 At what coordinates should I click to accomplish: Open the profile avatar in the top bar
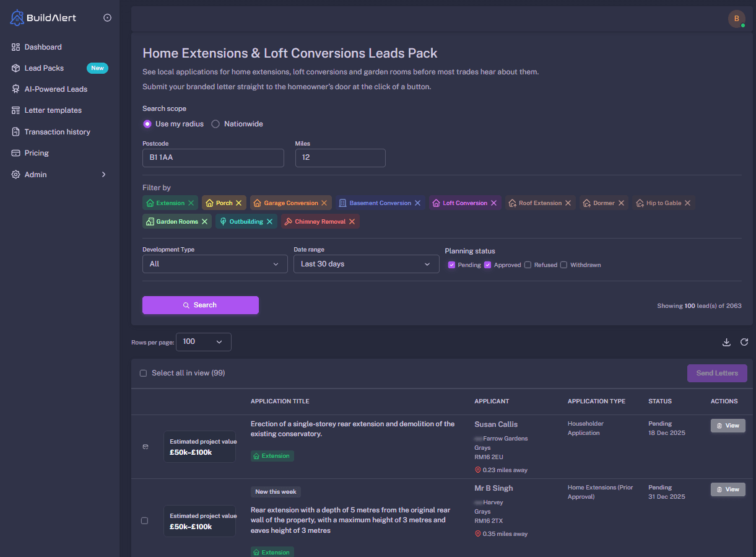click(x=736, y=19)
